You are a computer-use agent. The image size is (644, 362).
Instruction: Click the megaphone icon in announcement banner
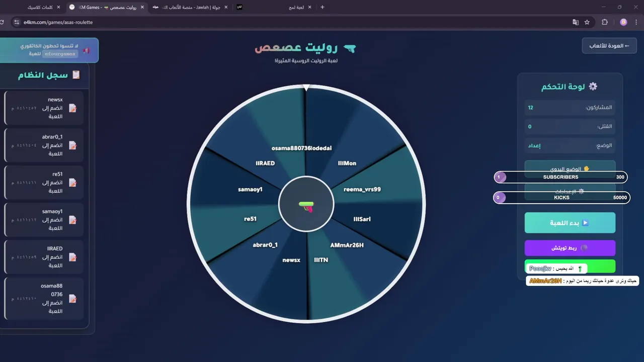coord(87,51)
